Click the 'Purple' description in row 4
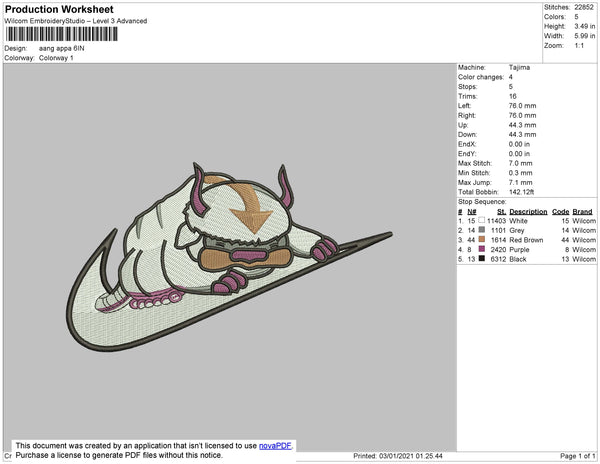The width and height of the screenshot is (600, 464). [x=519, y=249]
